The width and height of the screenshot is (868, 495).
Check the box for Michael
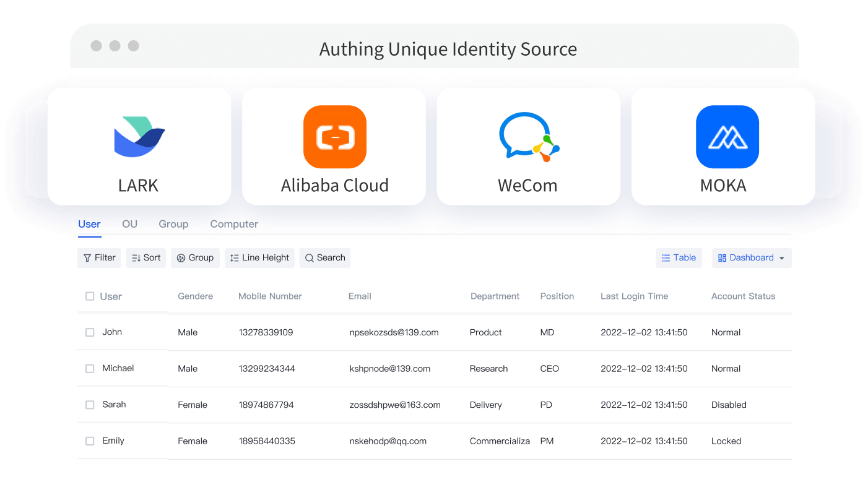click(x=90, y=369)
